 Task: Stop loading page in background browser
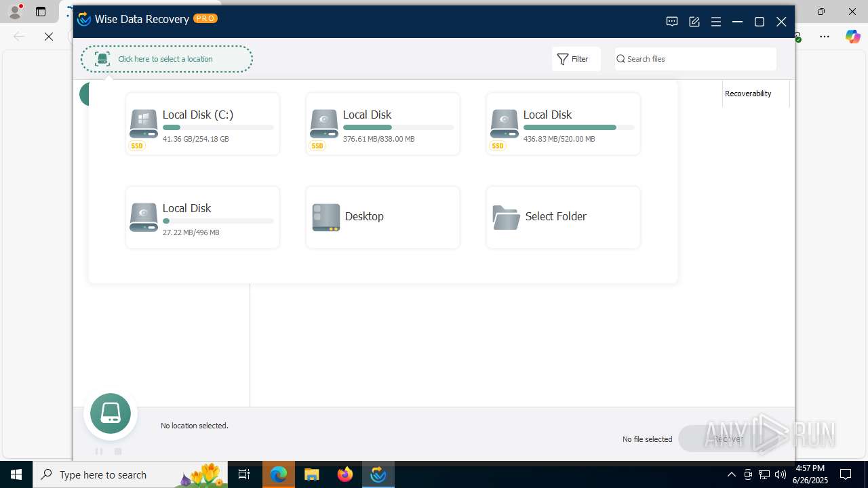click(49, 37)
